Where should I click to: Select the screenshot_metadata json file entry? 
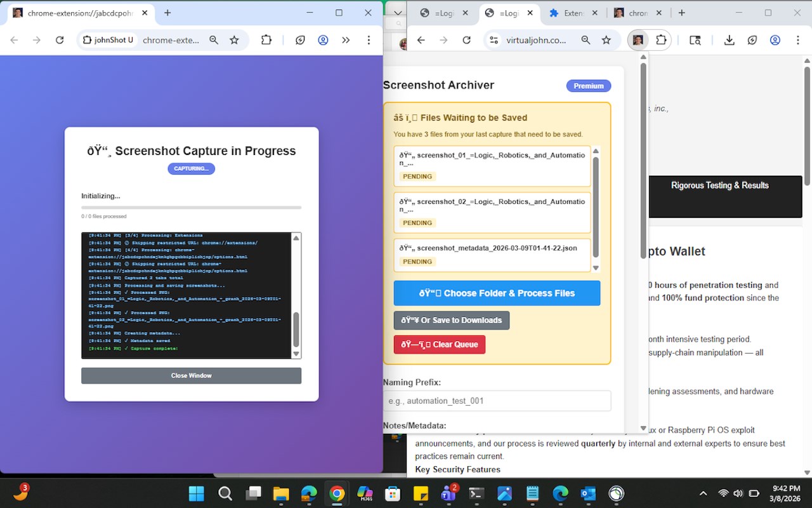point(492,255)
